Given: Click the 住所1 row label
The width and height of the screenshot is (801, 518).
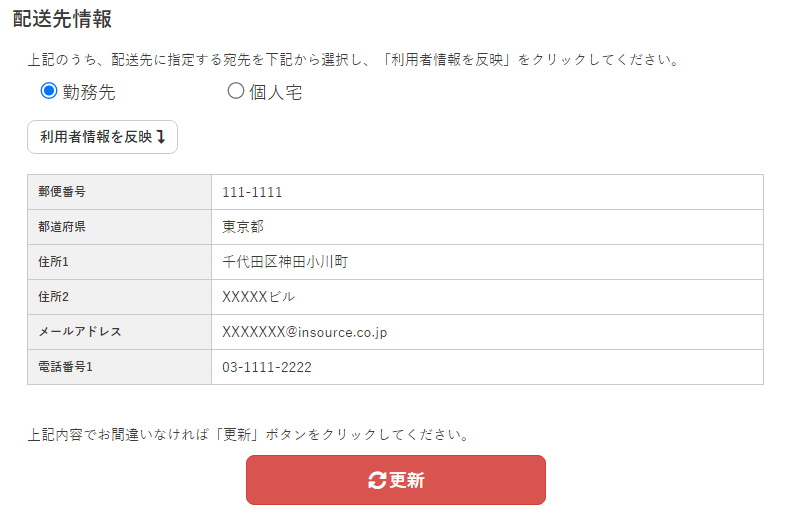Looking at the screenshot, I should tap(54, 262).
